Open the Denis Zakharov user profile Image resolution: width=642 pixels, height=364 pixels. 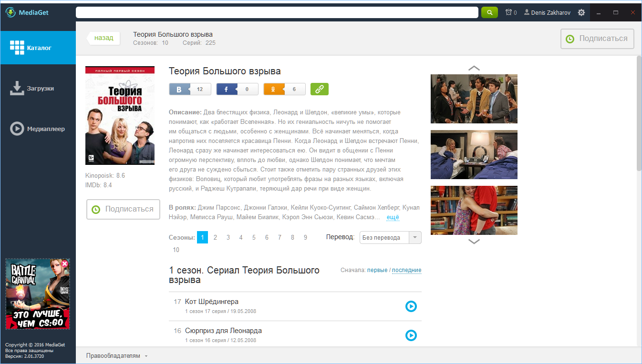pyautogui.click(x=547, y=12)
